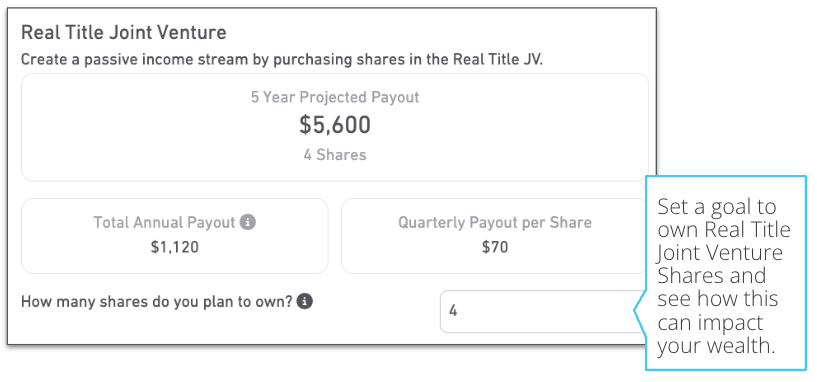The height and width of the screenshot is (382, 817).
Task: Select the Total Annual Payout card
Action: 175,236
